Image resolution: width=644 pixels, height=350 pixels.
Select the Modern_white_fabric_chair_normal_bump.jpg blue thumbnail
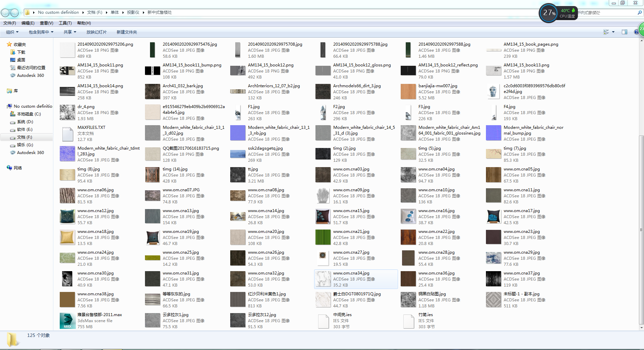point(494,134)
